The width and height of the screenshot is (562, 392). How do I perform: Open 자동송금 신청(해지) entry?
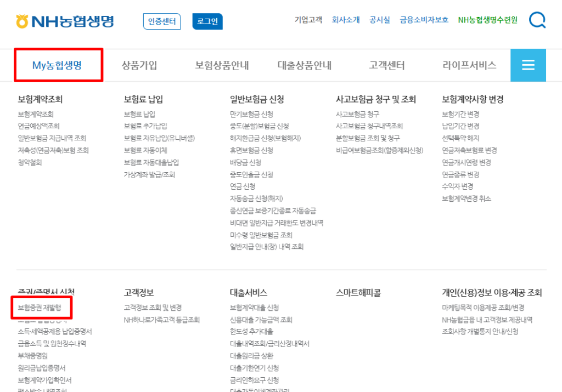(x=256, y=198)
